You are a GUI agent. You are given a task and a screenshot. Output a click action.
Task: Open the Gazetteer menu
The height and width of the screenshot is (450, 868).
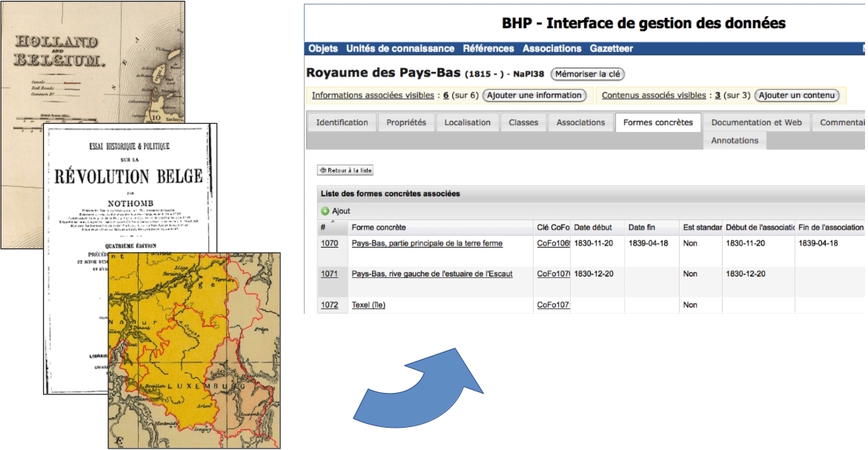[x=612, y=49]
